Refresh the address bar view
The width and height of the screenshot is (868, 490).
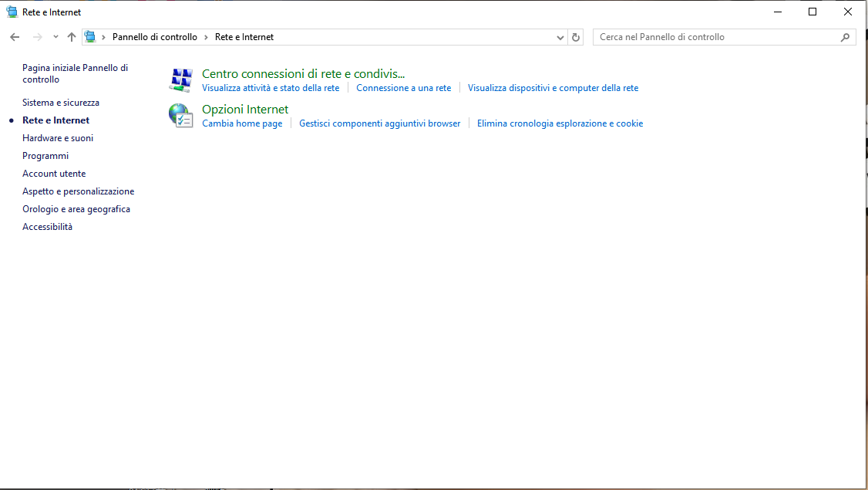(x=576, y=37)
